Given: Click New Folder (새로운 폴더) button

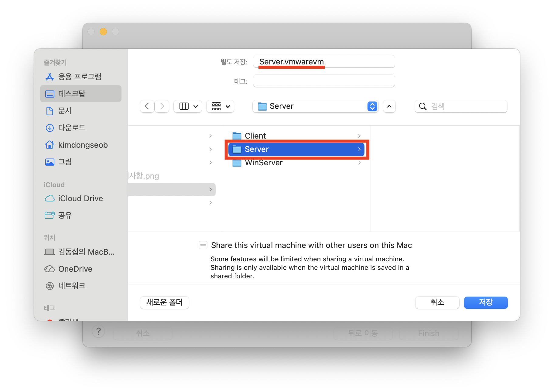Looking at the screenshot, I should [165, 302].
